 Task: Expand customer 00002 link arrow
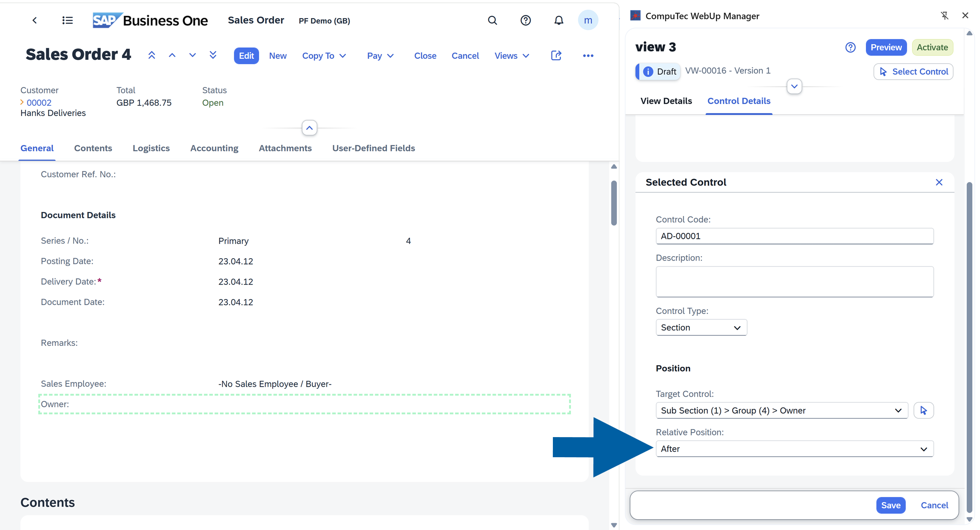(x=22, y=103)
